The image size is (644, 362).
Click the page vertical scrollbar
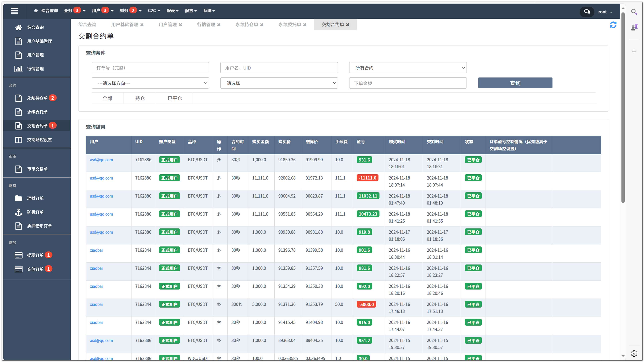pyautogui.click(x=623, y=108)
